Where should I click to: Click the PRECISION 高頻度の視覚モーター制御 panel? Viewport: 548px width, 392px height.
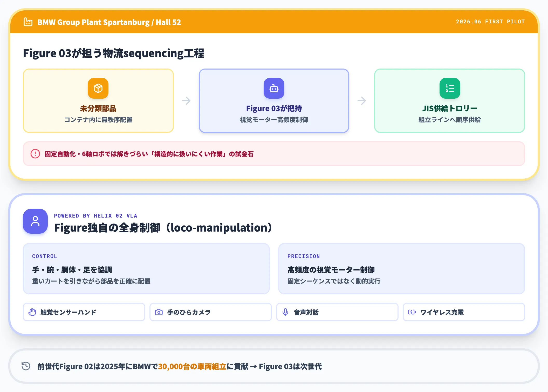[x=402, y=269]
